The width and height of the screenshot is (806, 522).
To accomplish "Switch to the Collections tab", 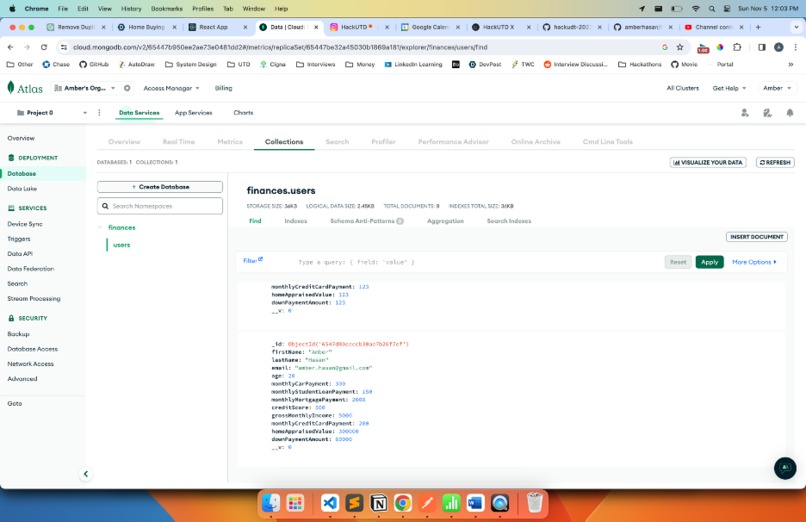I will tap(284, 142).
